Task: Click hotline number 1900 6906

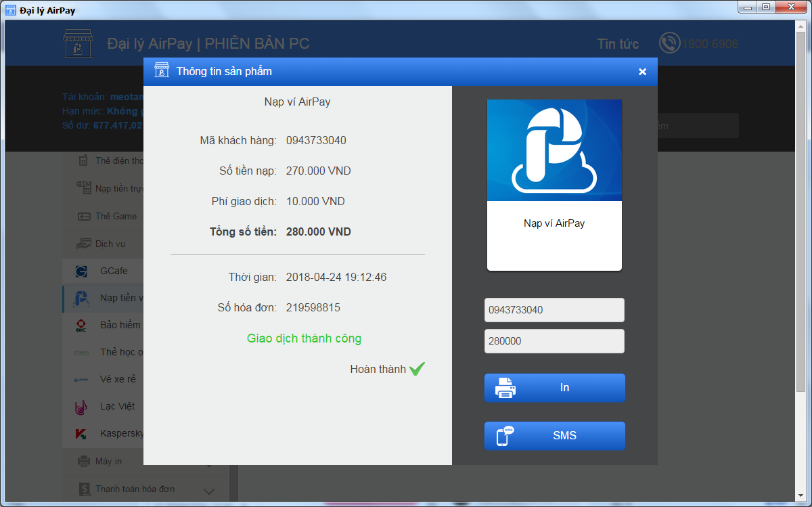Action: (710, 44)
